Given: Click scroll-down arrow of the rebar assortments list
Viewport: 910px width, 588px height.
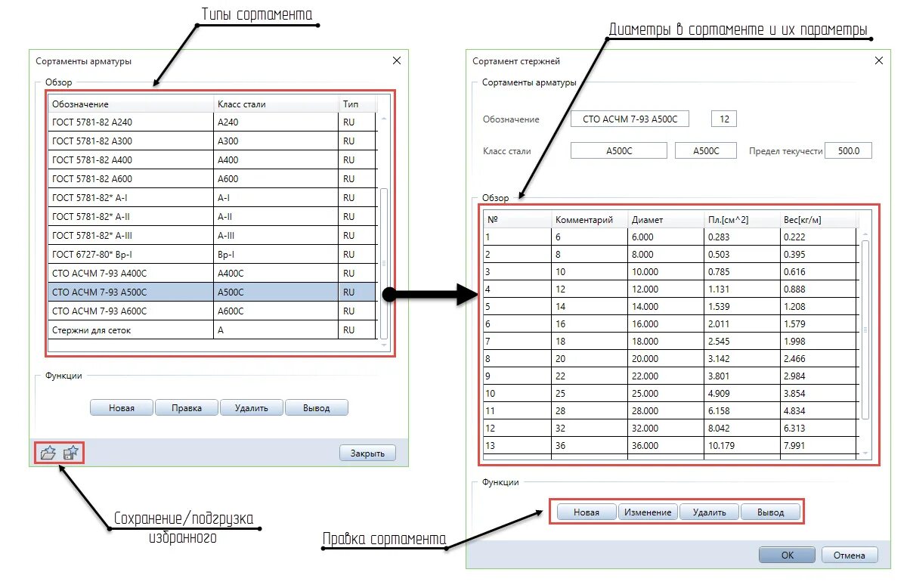Looking at the screenshot, I should 383,345.
